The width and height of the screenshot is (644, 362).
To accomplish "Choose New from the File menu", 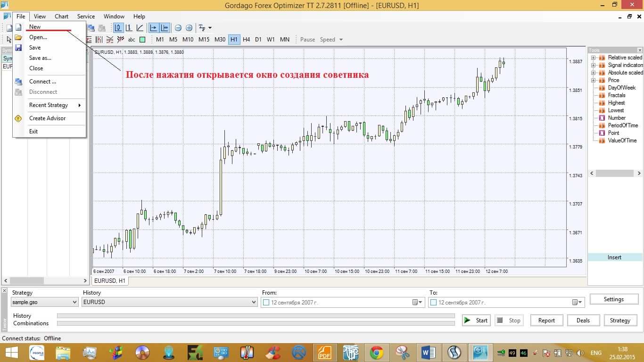I will tap(50, 27).
